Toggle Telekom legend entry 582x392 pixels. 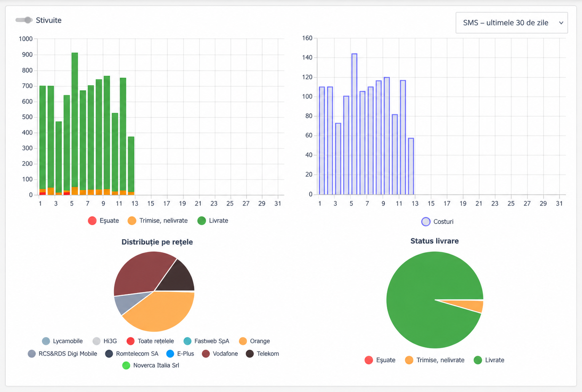click(x=262, y=354)
